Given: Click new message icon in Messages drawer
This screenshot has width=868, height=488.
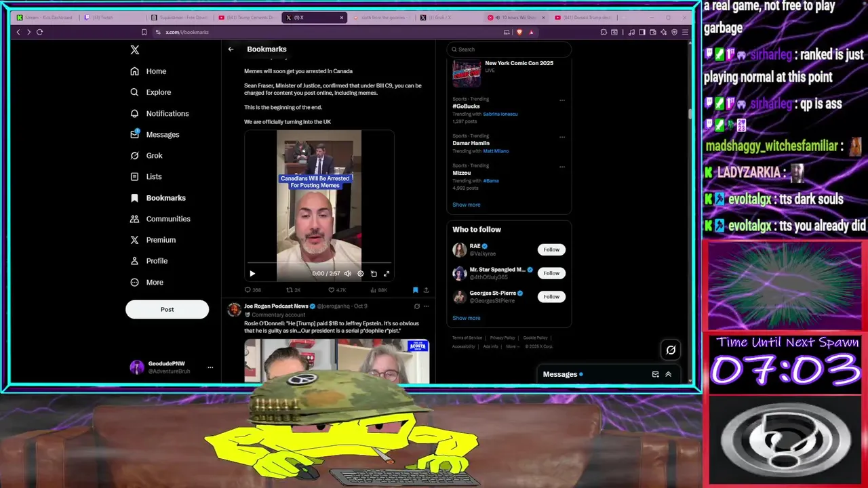Looking at the screenshot, I should tap(655, 374).
